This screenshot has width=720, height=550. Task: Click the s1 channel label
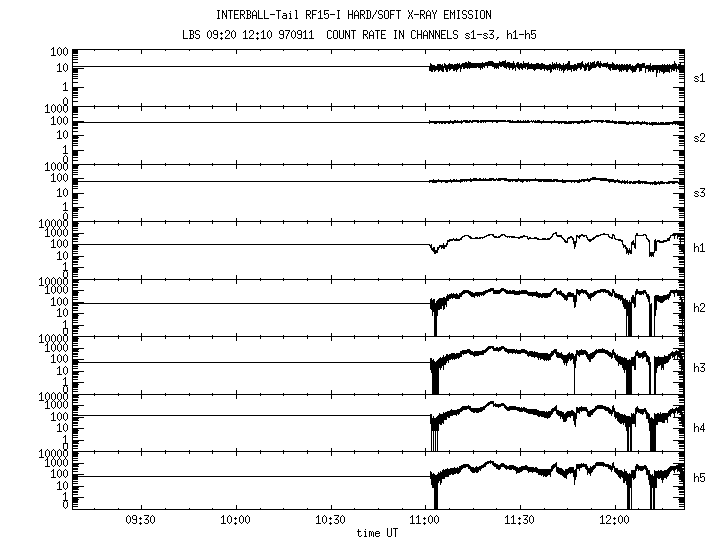pyautogui.click(x=699, y=77)
